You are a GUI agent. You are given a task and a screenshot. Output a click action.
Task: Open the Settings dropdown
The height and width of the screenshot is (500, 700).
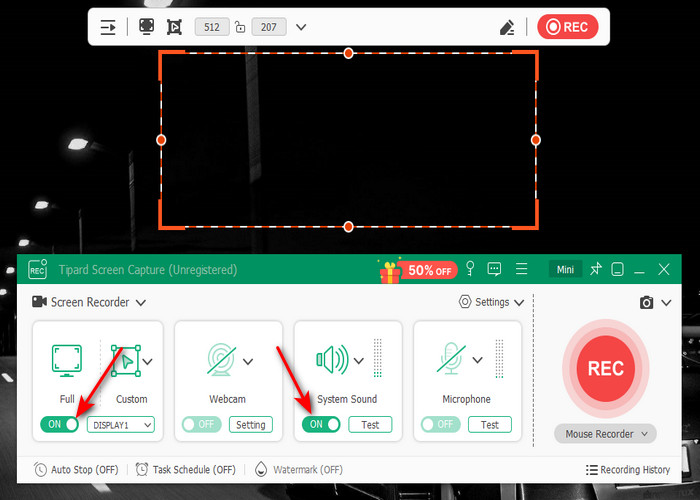pyautogui.click(x=492, y=302)
